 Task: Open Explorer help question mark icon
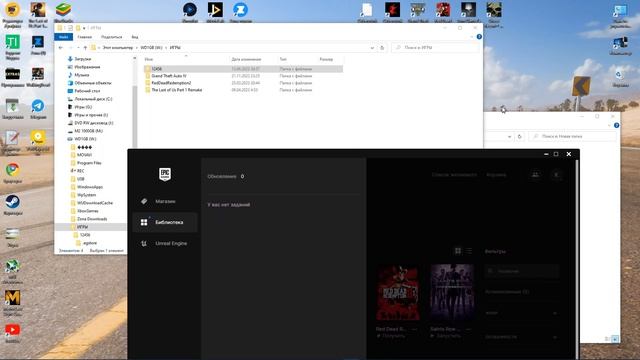(479, 37)
